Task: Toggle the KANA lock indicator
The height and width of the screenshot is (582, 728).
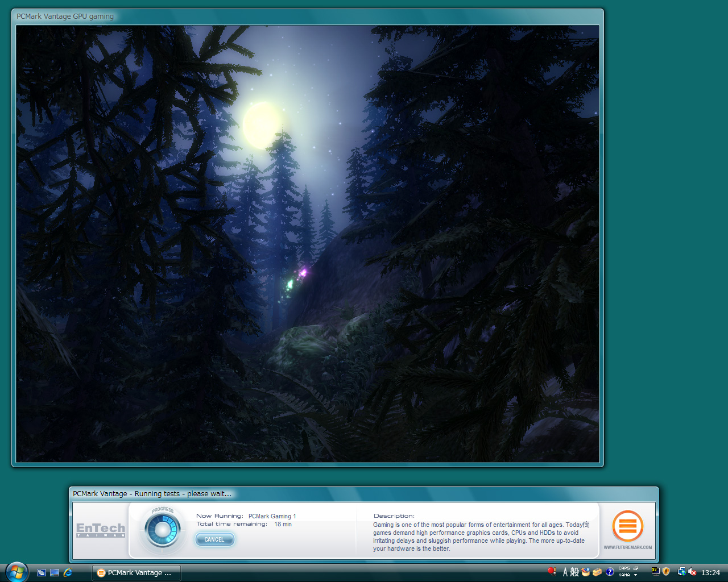Action: (624, 575)
